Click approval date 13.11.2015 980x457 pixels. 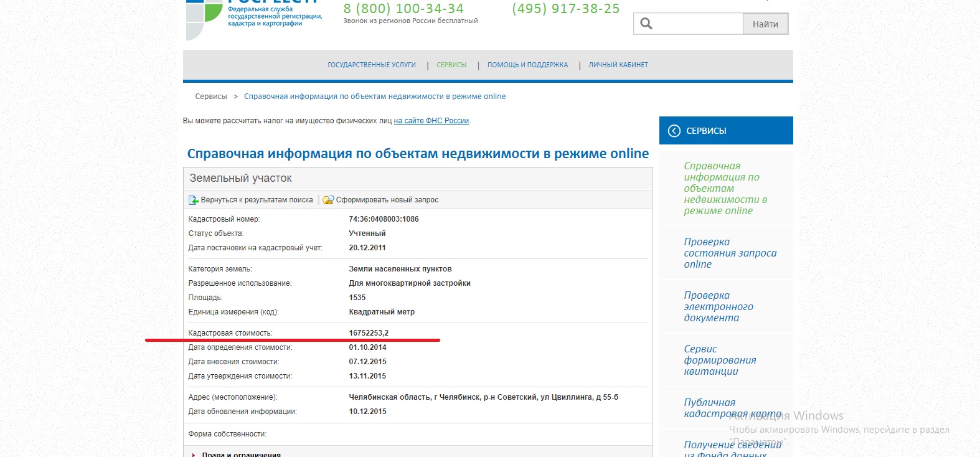click(367, 376)
